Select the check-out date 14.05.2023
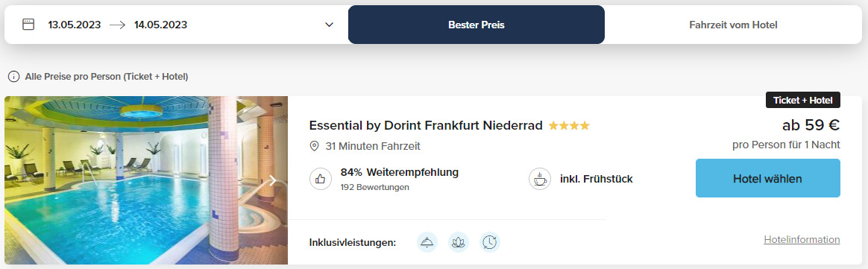Image resolution: width=868 pixels, height=269 pixels. [x=160, y=25]
